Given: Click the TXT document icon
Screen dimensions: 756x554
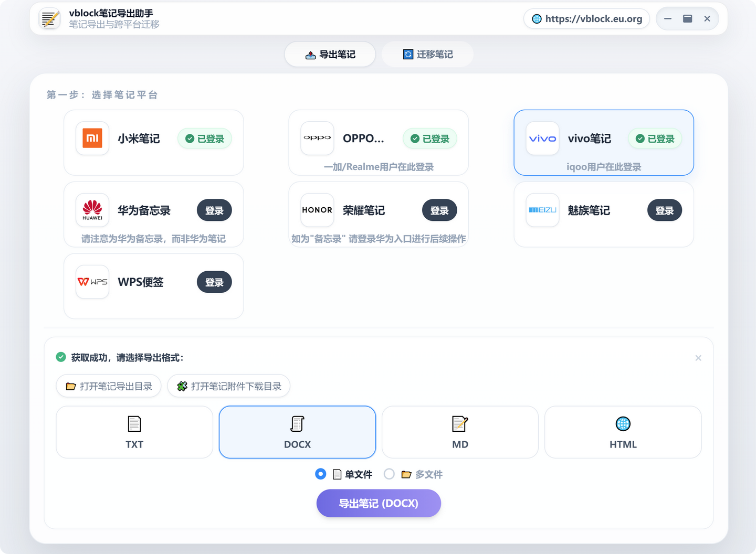Looking at the screenshot, I should (134, 424).
